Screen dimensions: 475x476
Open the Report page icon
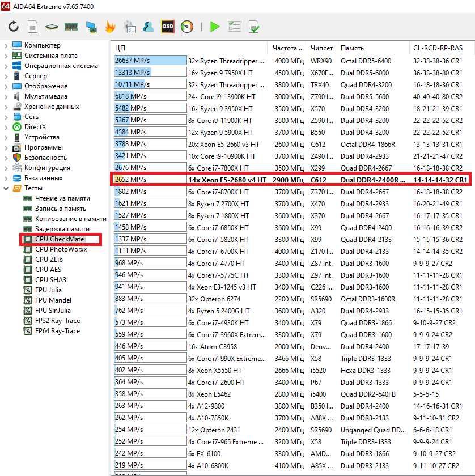(32, 27)
